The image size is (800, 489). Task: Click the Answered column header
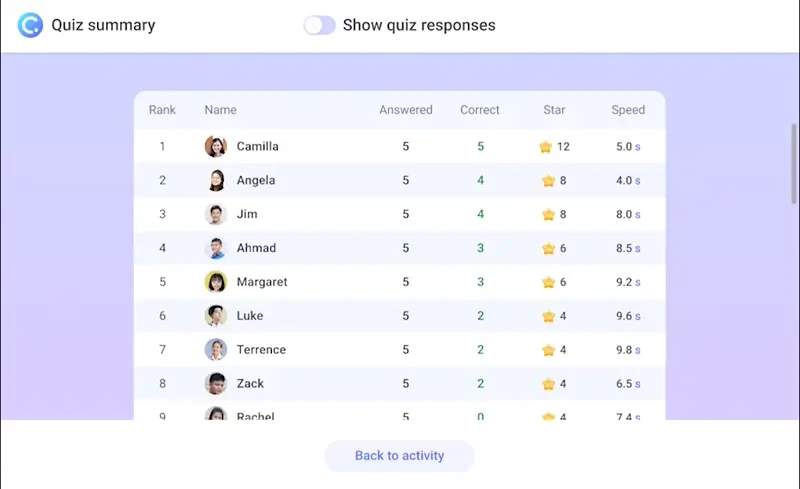click(x=406, y=110)
